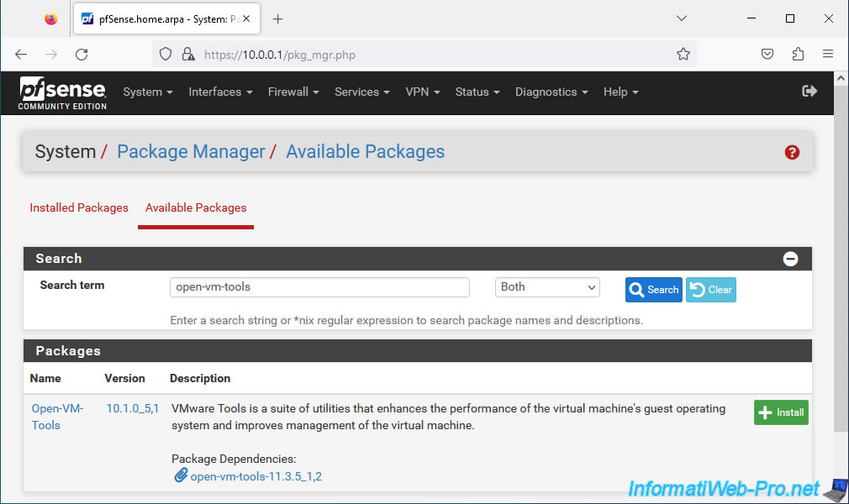
Task: Close the pfSense.home.arpa browser tab
Action: coord(246,19)
